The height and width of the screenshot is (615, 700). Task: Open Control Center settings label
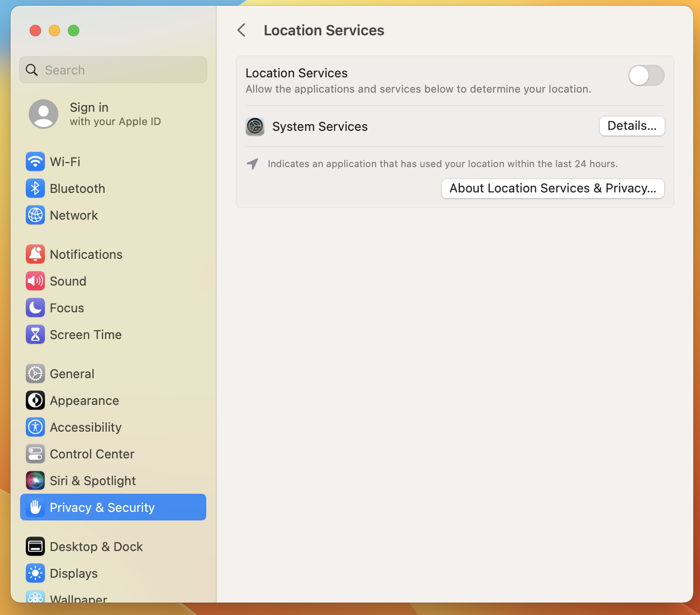[x=92, y=454]
